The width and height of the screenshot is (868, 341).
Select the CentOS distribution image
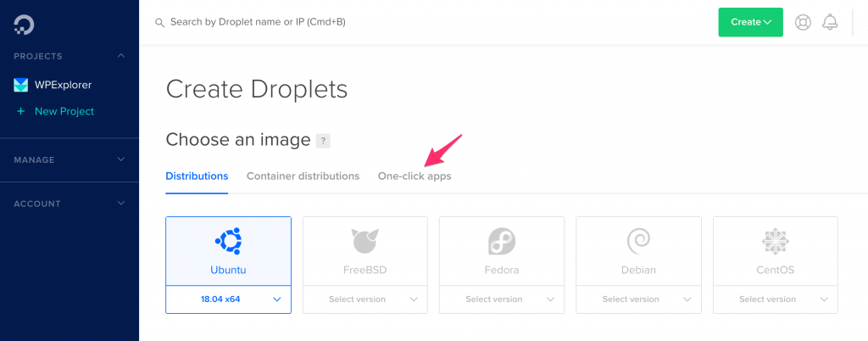775,251
